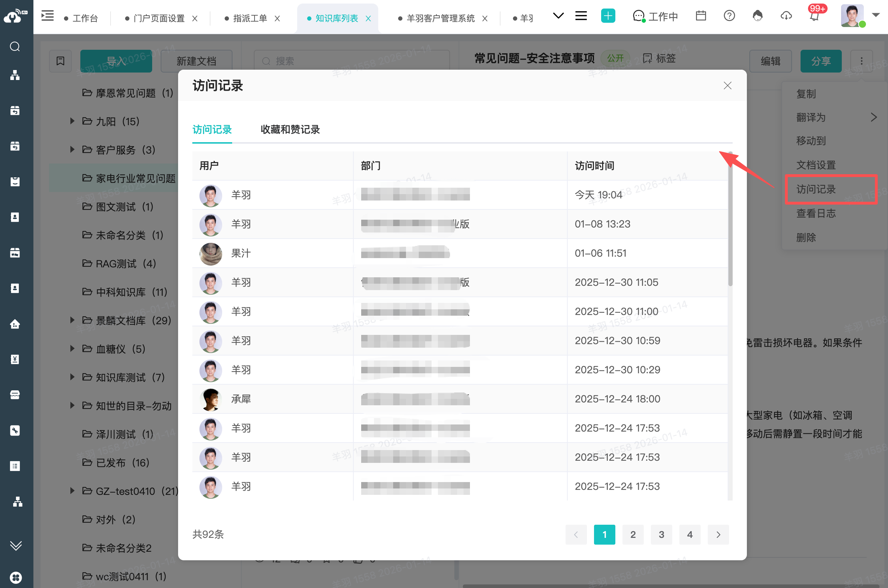Click next page arrow in pagination
The height and width of the screenshot is (588, 888).
pos(718,534)
